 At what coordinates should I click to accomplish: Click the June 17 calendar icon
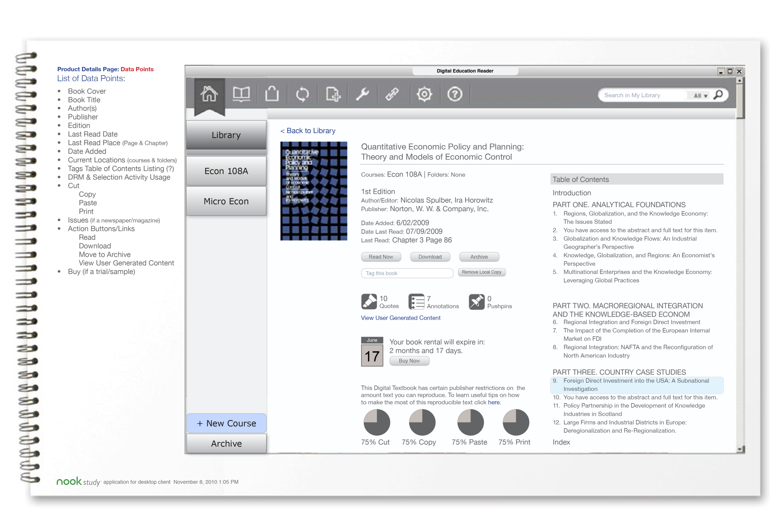pyautogui.click(x=372, y=352)
